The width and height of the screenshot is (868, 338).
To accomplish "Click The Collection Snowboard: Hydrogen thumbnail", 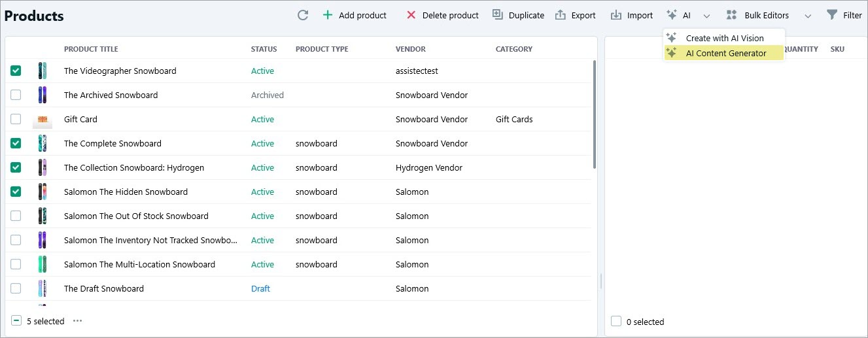I will (43, 167).
